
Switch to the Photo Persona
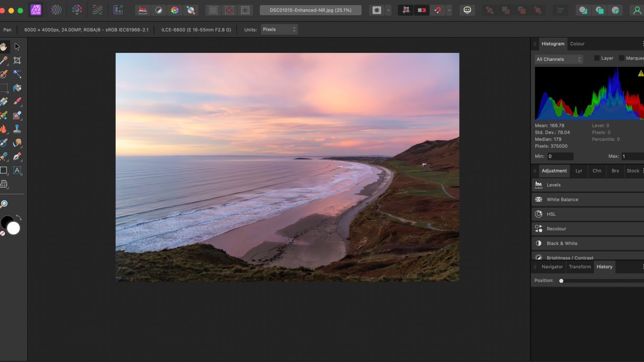click(36, 10)
